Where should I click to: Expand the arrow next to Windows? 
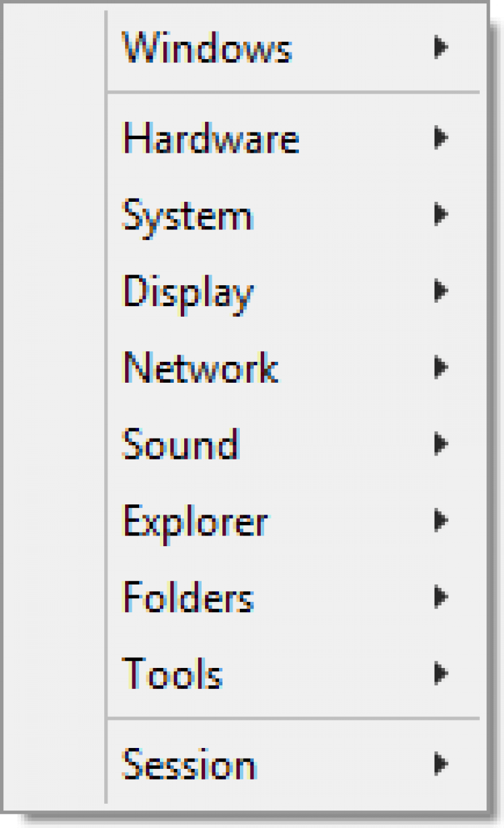[441, 48]
